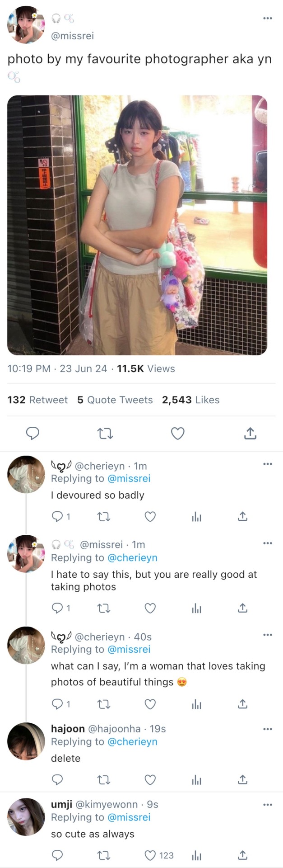The image size is (283, 868).
Task: Retweet the "really good at taking photos" reply
Action: click(x=104, y=608)
